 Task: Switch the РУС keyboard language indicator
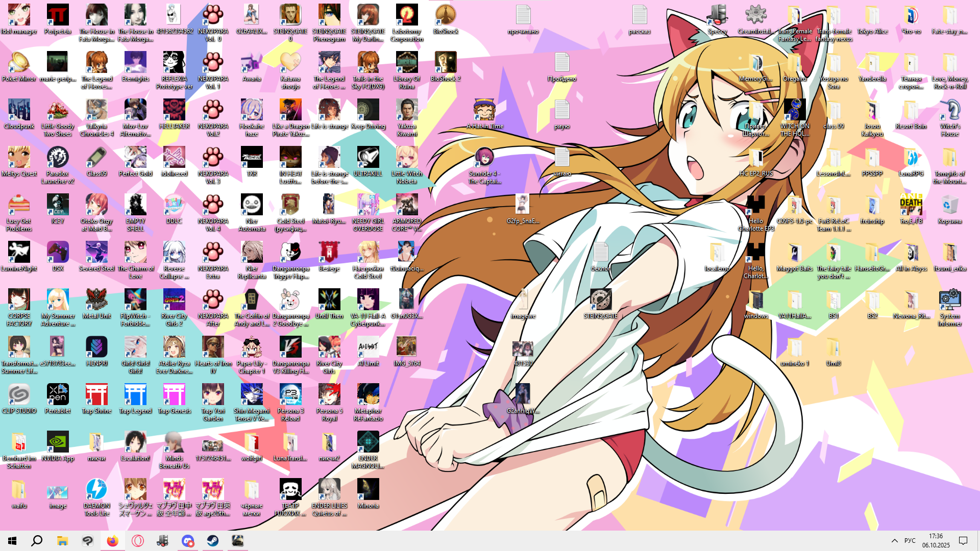910,541
